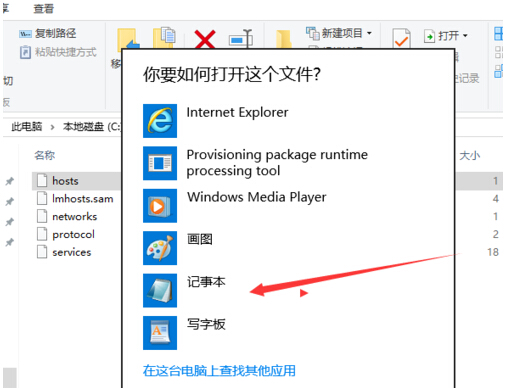Image resolution: width=520 pixels, height=388 pixels.
Task: Click Windows Media Player label
Action: pyautogui.click(x=257, y=197)
